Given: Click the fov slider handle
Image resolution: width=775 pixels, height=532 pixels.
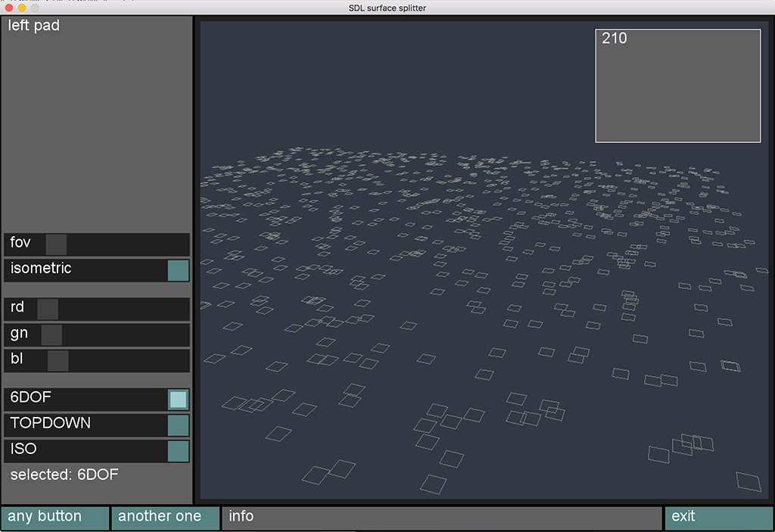Looking at the screenshot, I should click(56, 244).
